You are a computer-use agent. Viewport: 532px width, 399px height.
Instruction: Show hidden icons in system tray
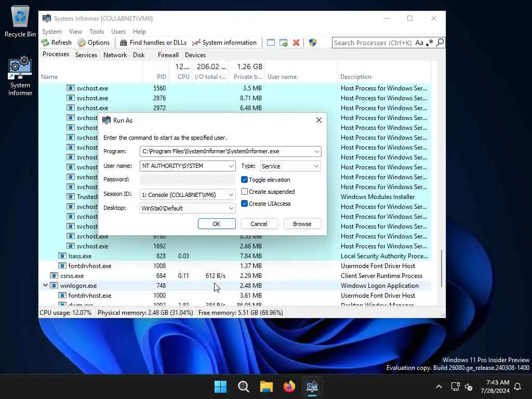[438, 387]
